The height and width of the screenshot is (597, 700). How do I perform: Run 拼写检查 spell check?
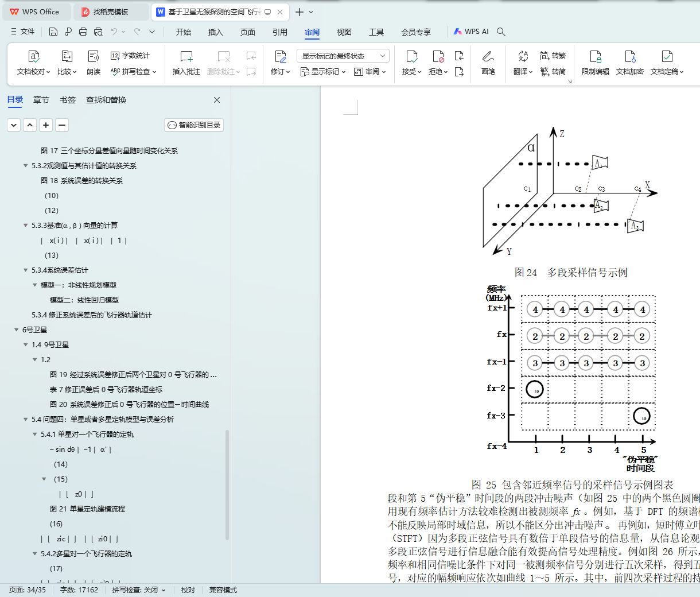coord(133,72)
